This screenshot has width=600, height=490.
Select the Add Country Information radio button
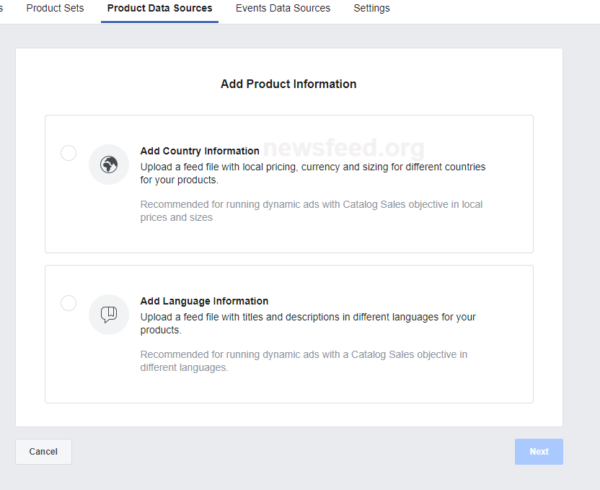pyautogui.click(x=68, y=153)
